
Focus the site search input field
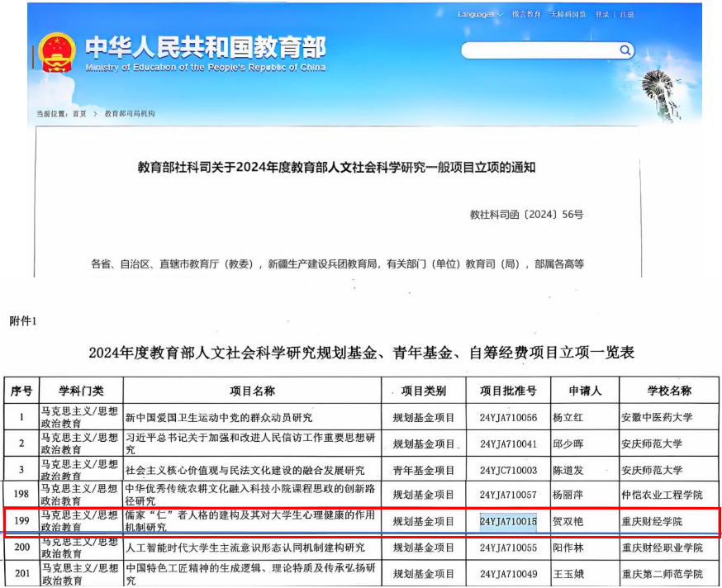(x=539, y=50)
